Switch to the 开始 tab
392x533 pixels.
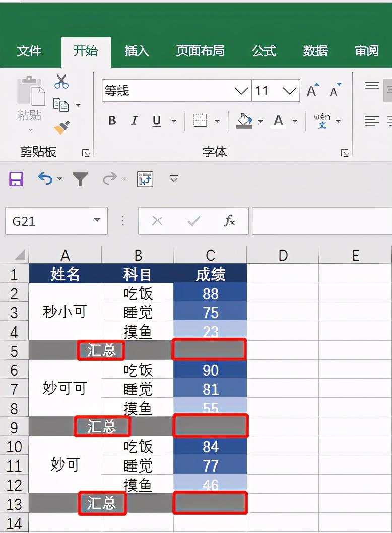click(x=86, y=51)
